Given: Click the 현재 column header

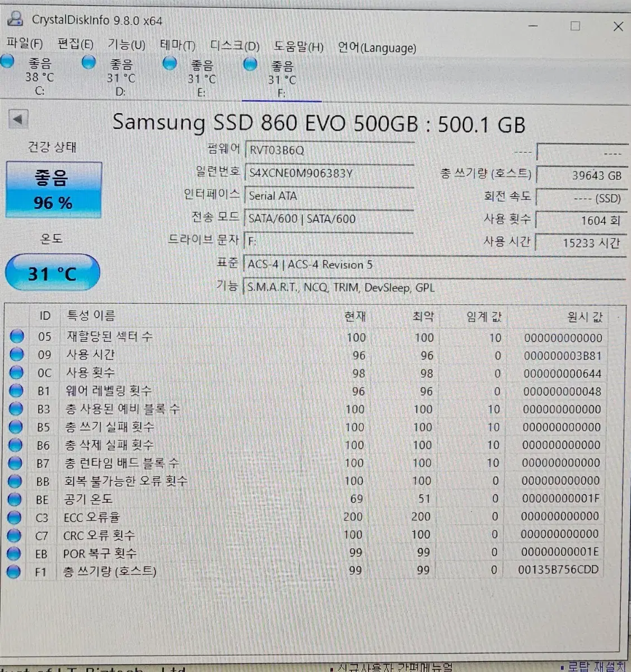Looking at the screenshot, I should pos(355,316).
